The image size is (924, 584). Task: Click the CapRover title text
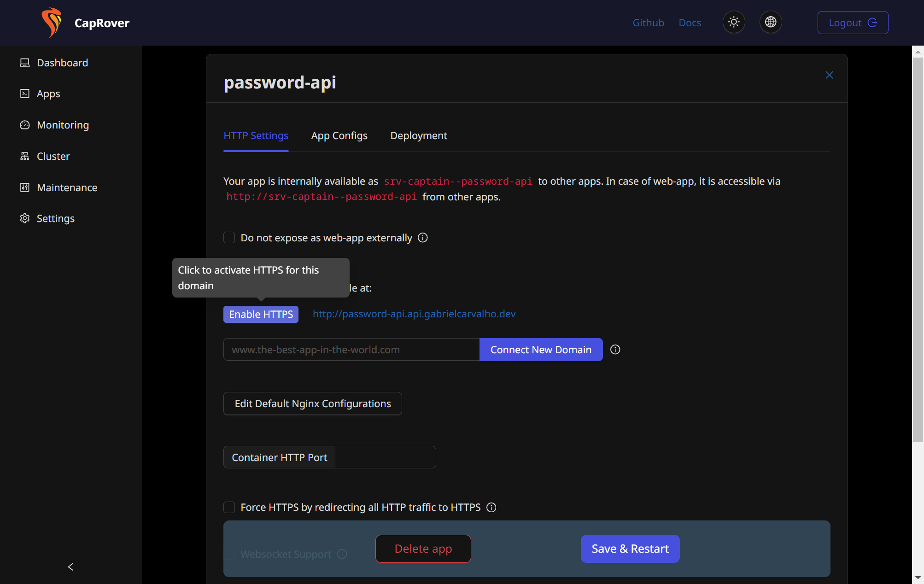click(x=102, y=23)
